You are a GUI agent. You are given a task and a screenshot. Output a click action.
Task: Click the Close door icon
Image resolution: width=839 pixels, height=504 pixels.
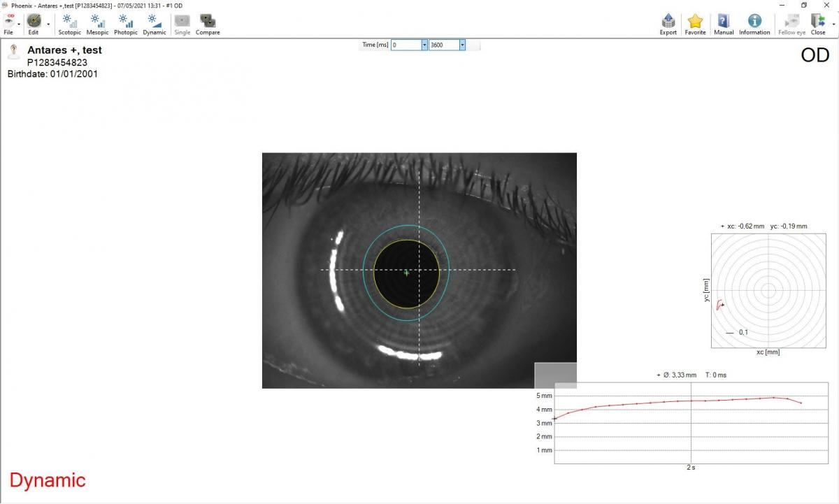[x=818, y=24]
